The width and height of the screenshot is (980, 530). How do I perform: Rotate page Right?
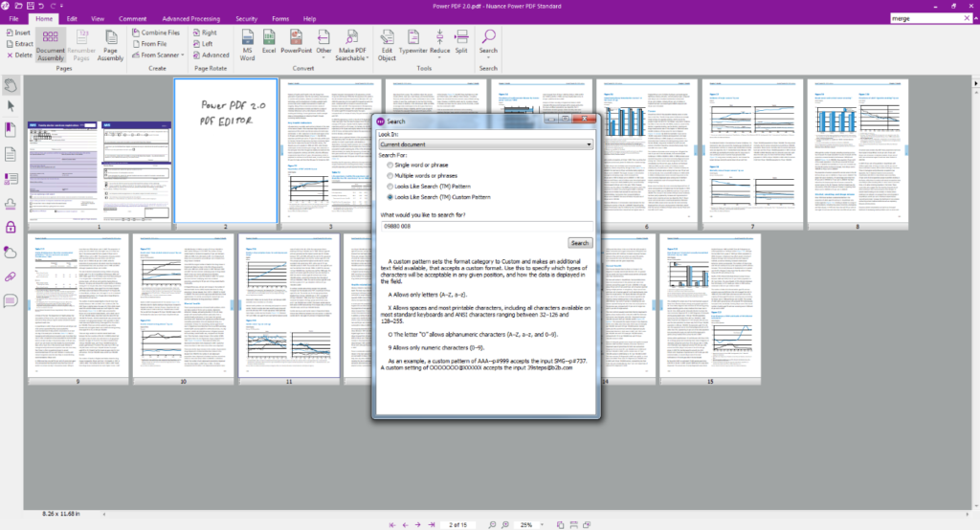point(205,33)
